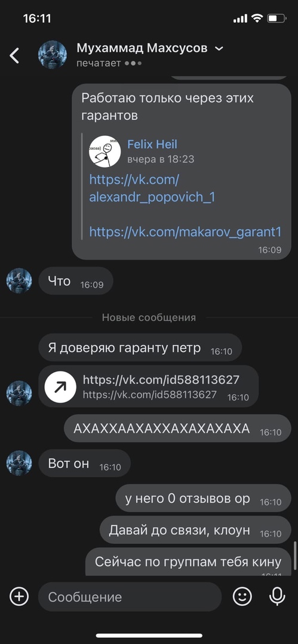
Task: Tap the Я доверяю гаранту петр message
Action: (140, 348)
